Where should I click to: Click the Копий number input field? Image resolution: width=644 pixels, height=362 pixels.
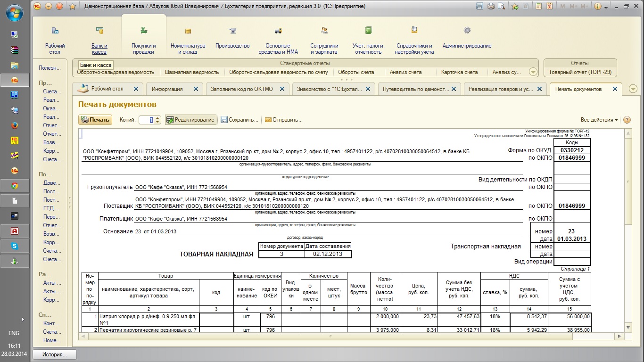pos(147,120)
